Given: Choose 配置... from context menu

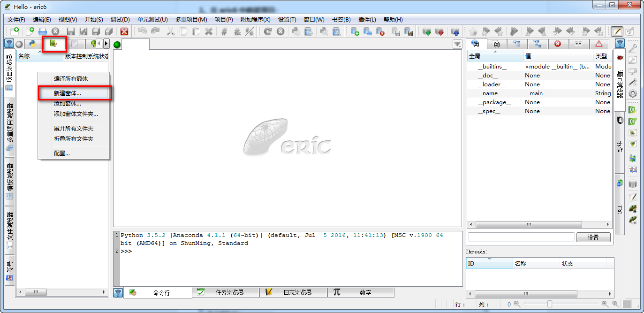Looking at the screenshot, I should coord(74,153).
